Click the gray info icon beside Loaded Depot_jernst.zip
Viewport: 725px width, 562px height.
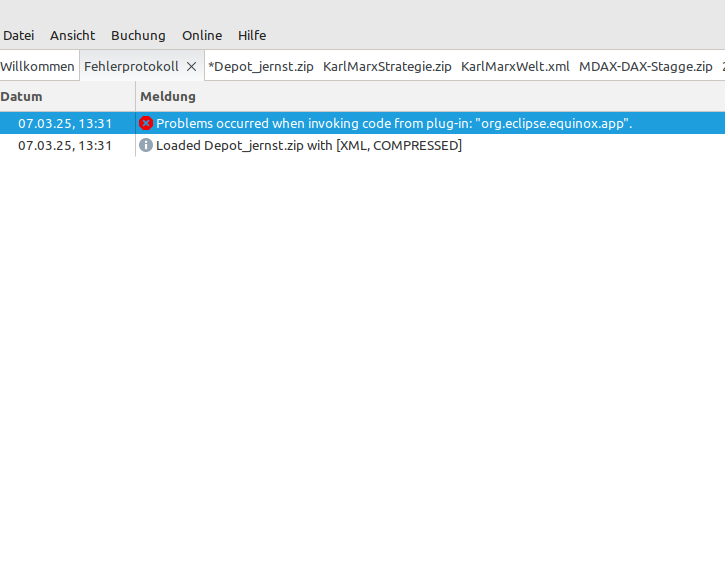pos(146,145)
